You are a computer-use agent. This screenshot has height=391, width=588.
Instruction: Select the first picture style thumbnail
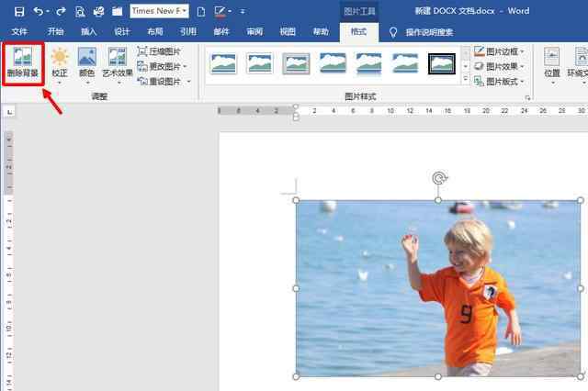(x=223, y=62)
